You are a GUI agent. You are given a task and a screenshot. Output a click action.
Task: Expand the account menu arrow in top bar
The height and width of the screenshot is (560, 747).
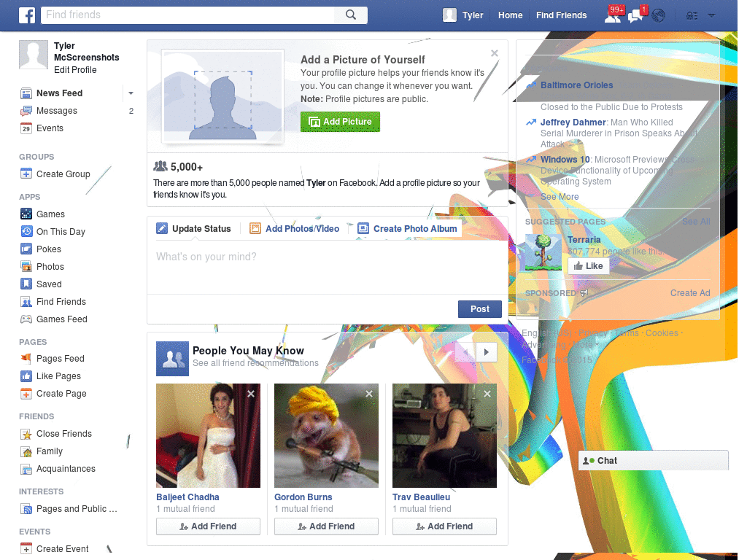click(x=712, y=15)
